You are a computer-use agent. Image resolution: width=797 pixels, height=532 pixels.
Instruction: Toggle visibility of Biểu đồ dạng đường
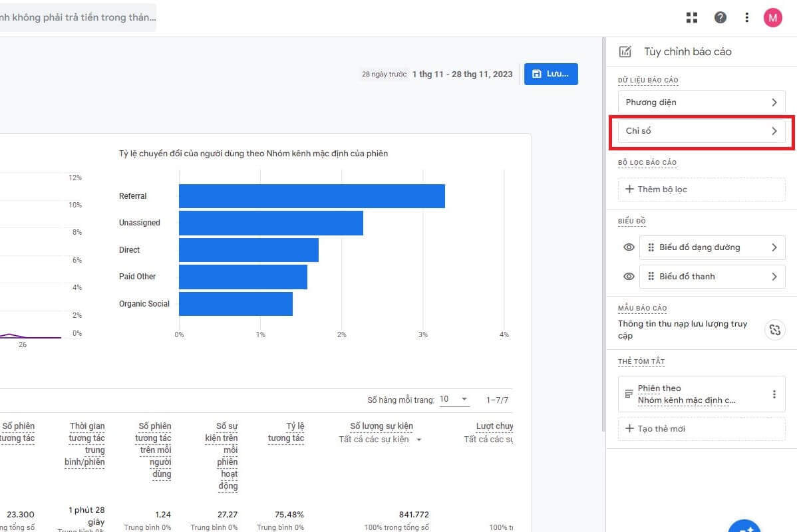tap(629, 247)
